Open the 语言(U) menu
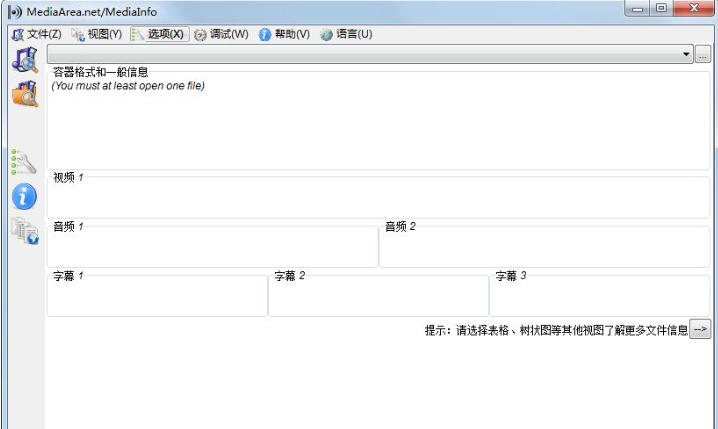This screenshot has width=718, height=429. tap(346, 34)
